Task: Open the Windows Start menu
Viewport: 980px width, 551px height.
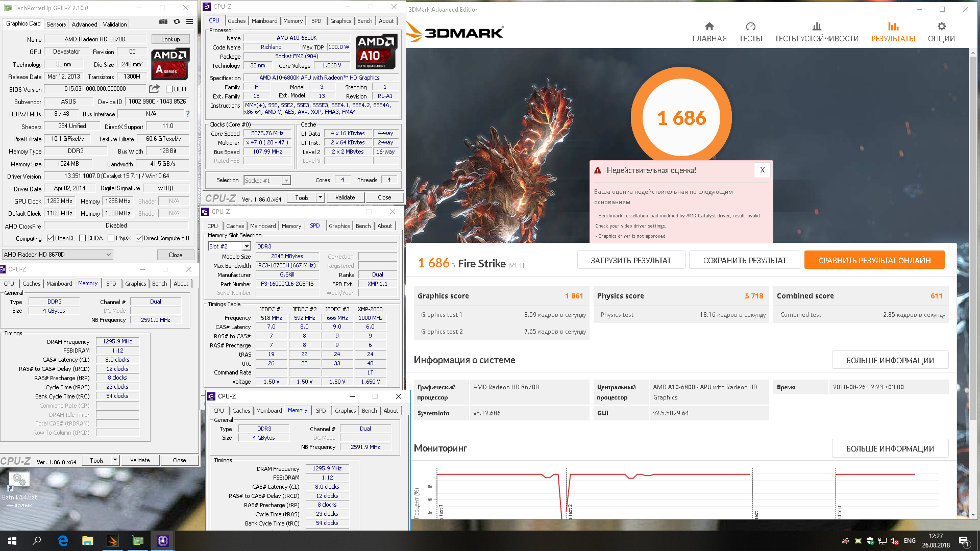Action: coord(12,541)
